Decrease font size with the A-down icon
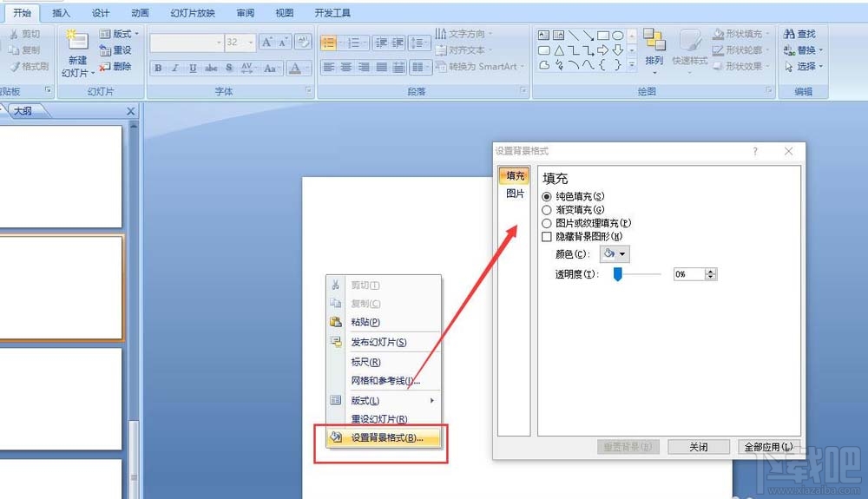The image size is (868, 499). [x=282, y=42]
